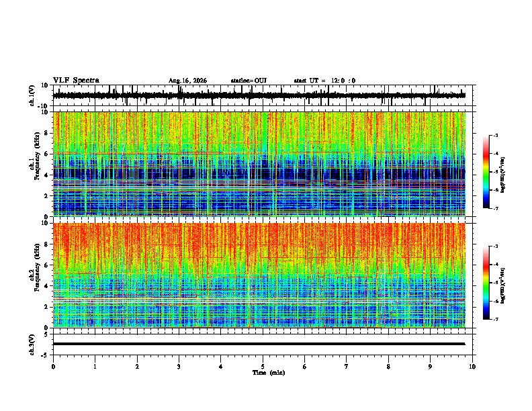The image size is (532, 411).
Task: Click the "8" kHz tick on ch.1 frequency axis
Action: (x=46, y=133)
